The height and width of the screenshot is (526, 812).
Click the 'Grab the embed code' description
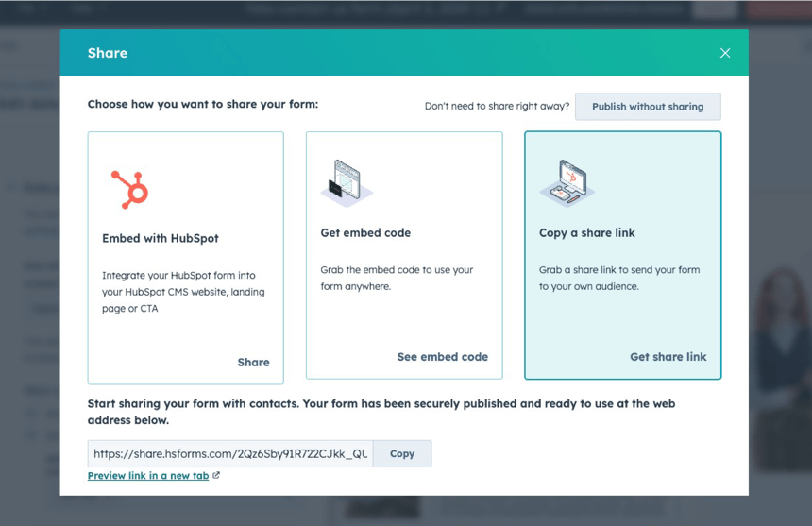coord(397,278)
